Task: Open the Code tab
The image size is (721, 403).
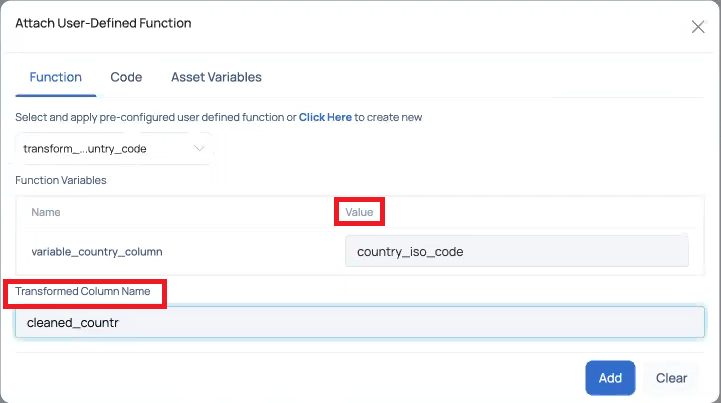Action: click(x=126, y=77)
